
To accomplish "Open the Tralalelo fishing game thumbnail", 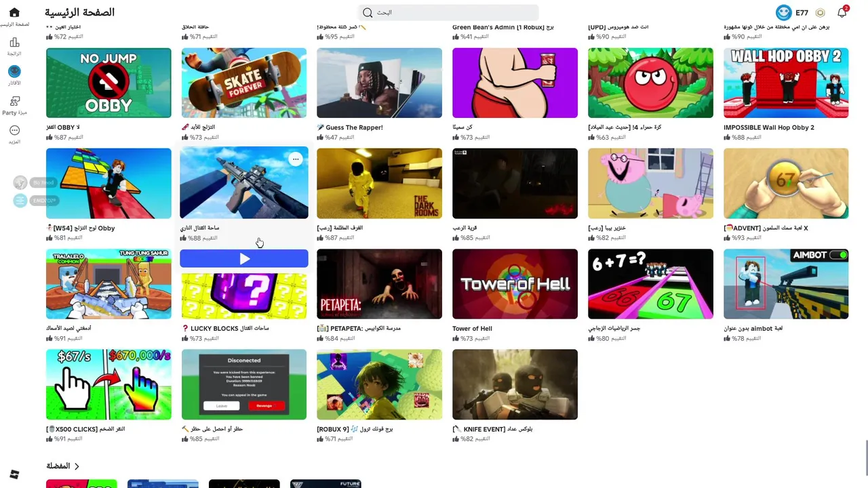I will (108, 284).
